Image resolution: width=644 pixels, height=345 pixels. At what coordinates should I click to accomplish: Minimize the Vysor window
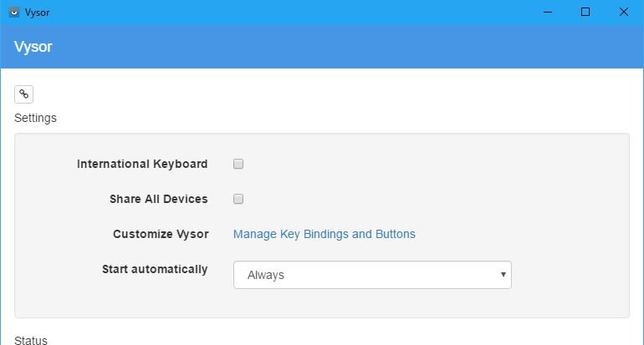coord(548,13)
